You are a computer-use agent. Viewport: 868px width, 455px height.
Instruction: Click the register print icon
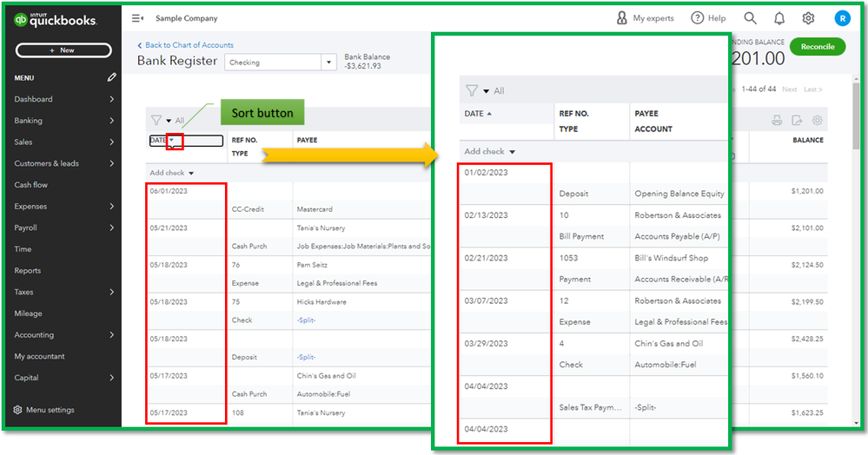[777, 120]
